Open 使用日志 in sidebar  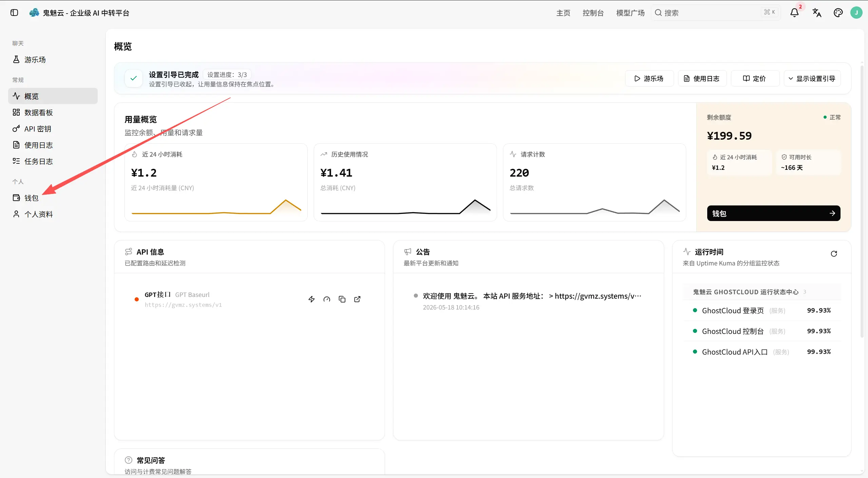click(53, 145)
